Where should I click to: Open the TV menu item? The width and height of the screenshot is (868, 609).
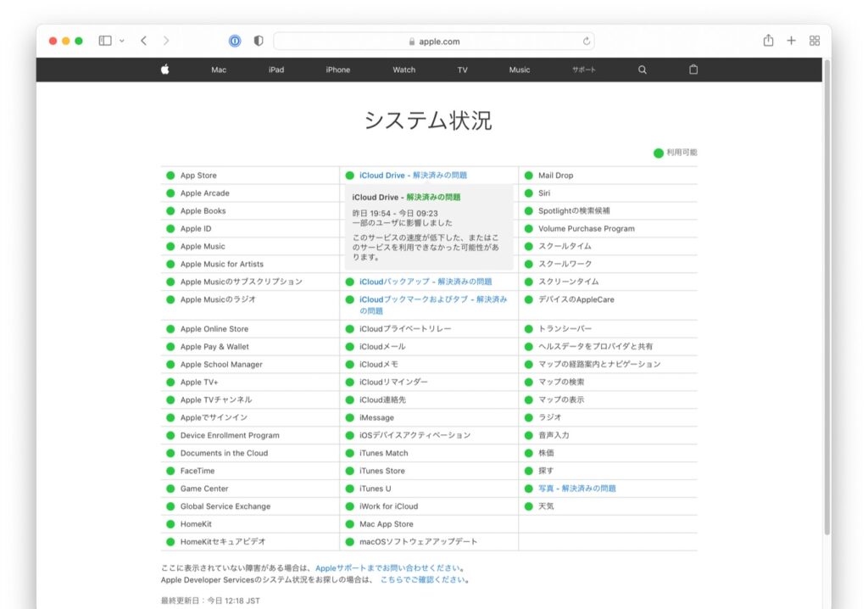tap(462, 70)
